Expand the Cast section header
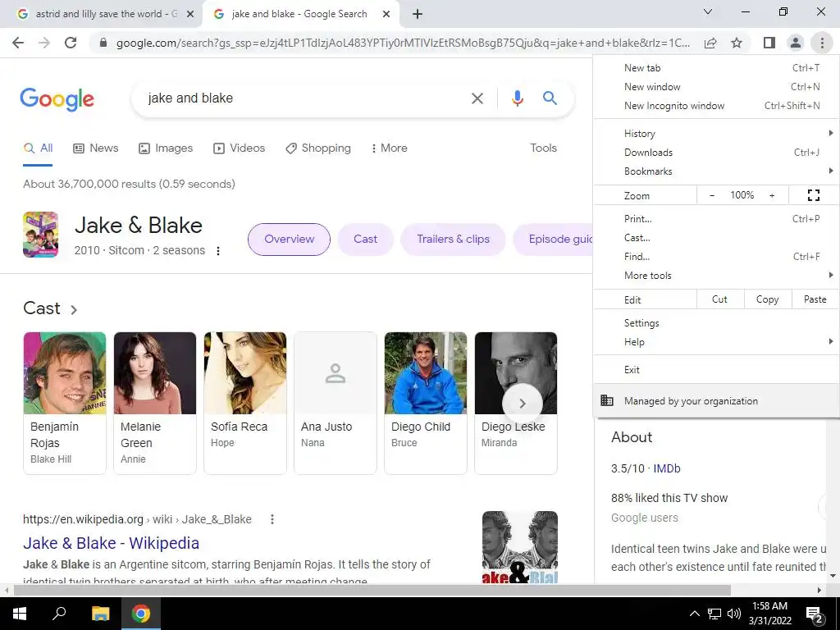This screenshot has width=840, height=630. tap(50, 308)
